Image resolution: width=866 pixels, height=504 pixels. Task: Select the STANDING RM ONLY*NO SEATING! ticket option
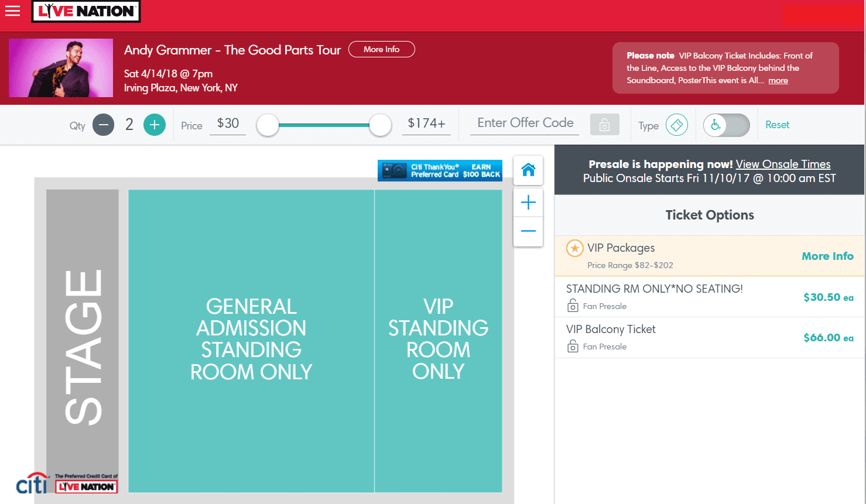click(x=710, y=297)
